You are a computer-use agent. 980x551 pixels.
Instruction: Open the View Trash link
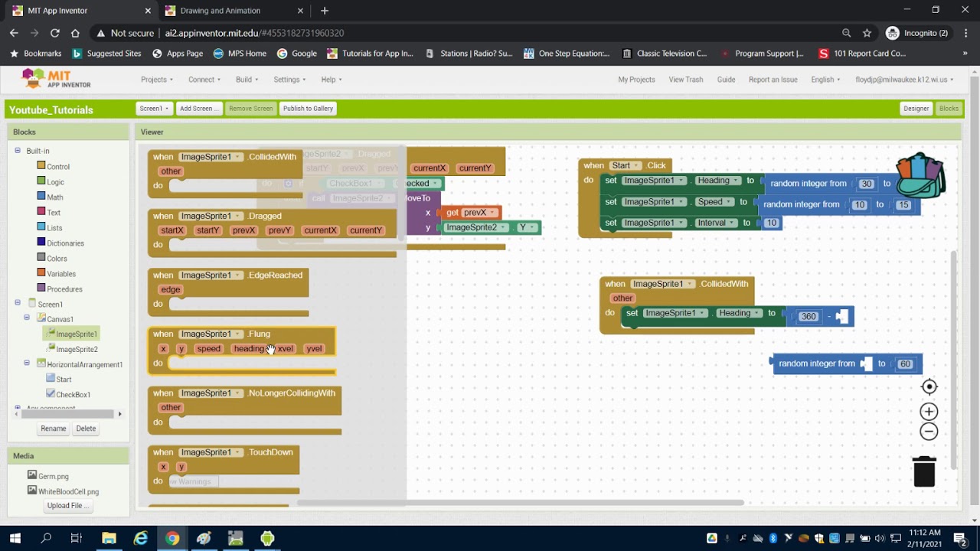pos(685,80)
